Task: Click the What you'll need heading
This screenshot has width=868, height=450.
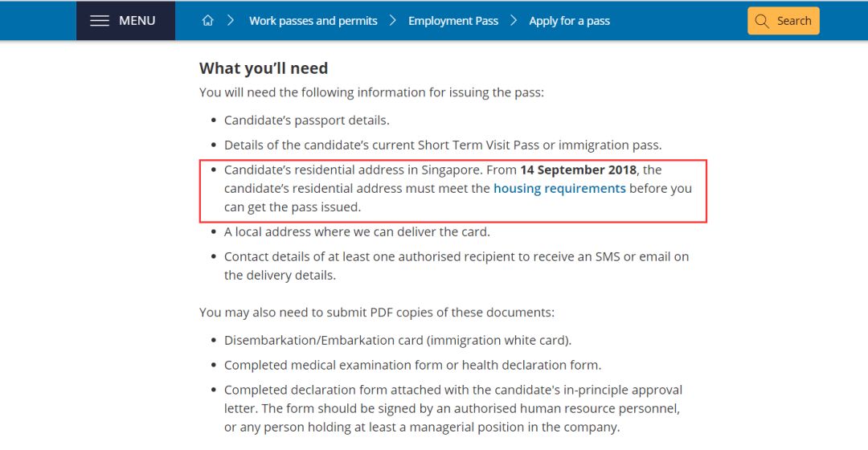Action: pyautogui.click(x=264, y=68)
